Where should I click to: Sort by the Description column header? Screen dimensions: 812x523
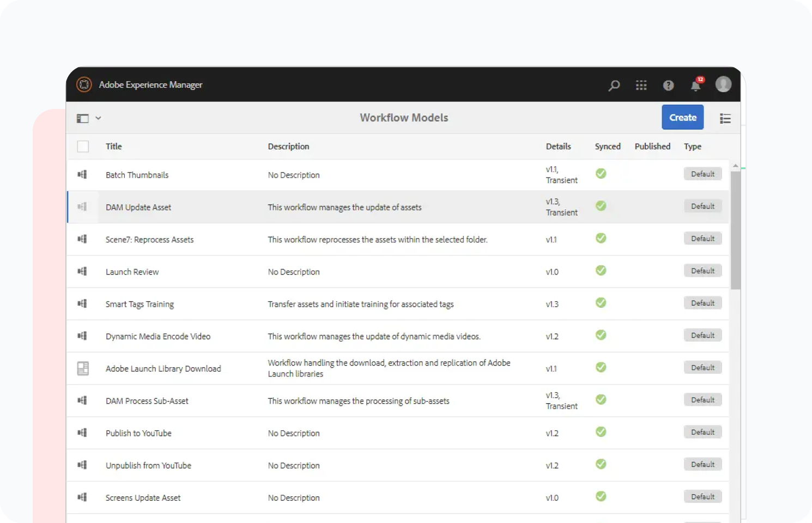(288, 146)
